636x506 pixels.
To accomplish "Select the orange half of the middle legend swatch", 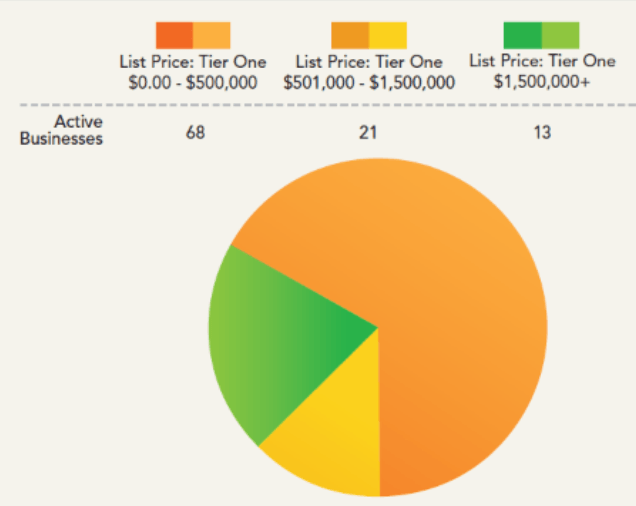I will [x=349, y=35].
